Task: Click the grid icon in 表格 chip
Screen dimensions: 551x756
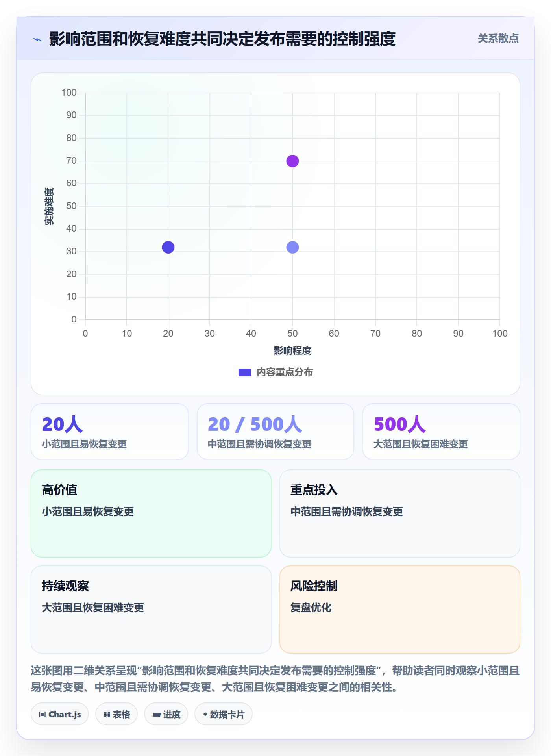Action: click(107, 715)
